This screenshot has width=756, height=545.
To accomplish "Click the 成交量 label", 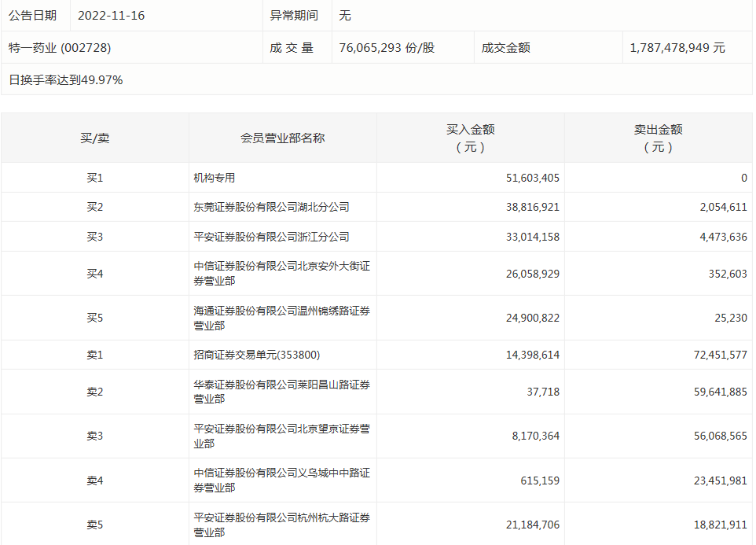I will click(x=292, y=48).
